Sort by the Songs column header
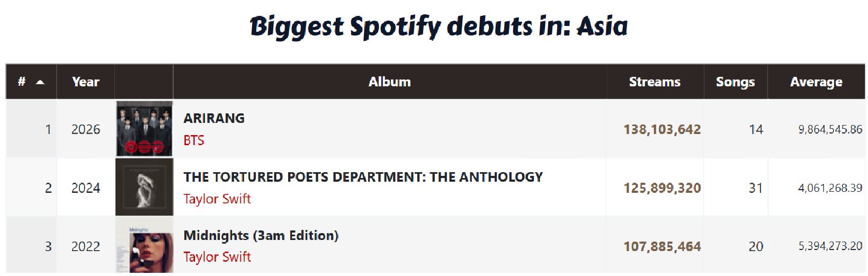868x276 pixels. coord(735,82)
